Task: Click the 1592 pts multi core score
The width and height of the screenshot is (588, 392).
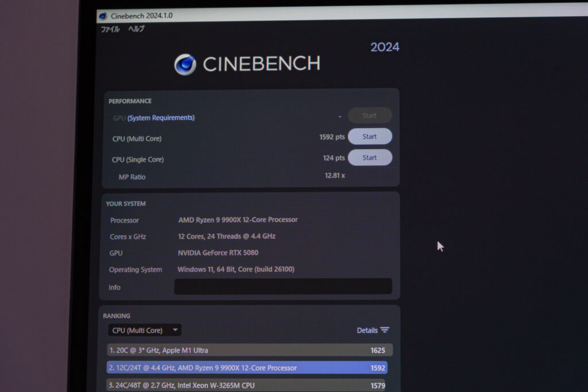Action: (x=332, y=137)
